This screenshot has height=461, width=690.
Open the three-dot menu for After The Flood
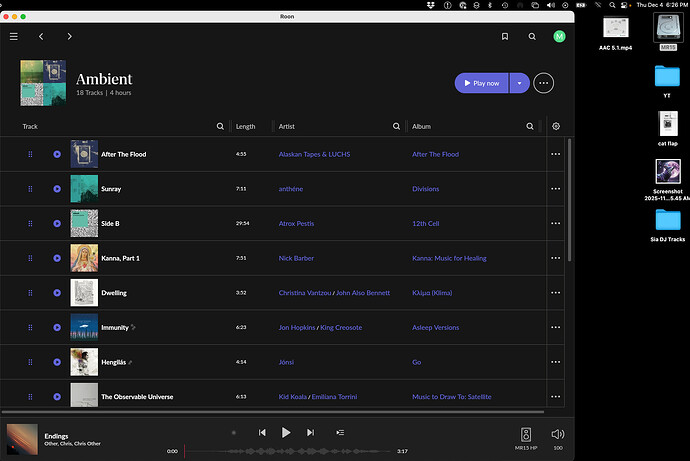(x=556, y=154)
